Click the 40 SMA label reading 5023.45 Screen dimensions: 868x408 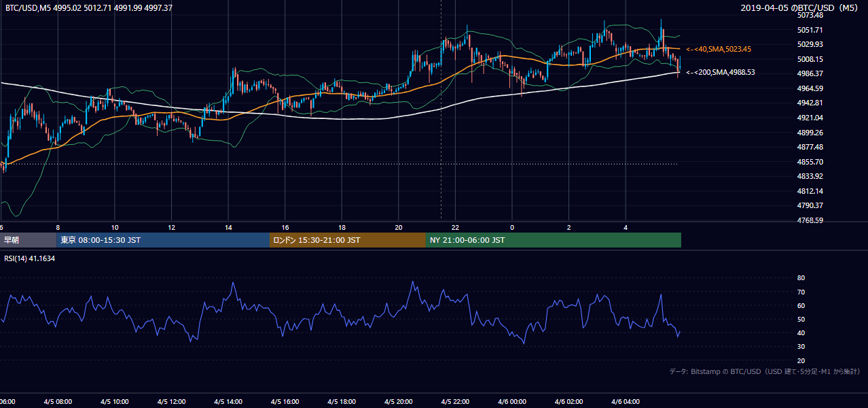[719, 49]
